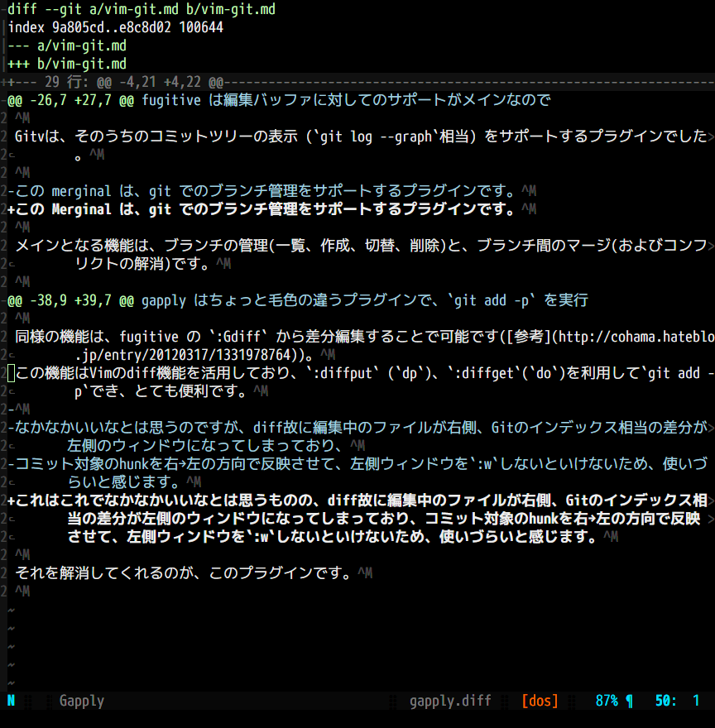Click the boxed glyph icon beside the N indicator
This screenshot has height=728, width=715.
click(28, 701)
